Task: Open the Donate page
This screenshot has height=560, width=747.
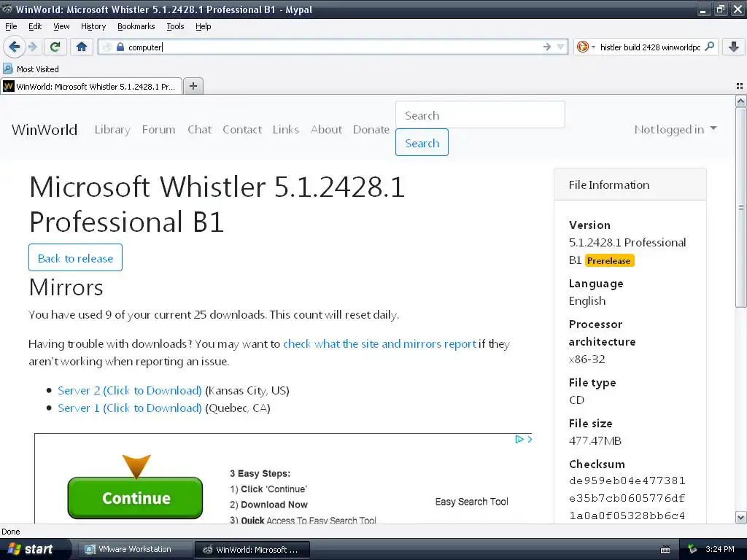Action: tap(371, 130)
